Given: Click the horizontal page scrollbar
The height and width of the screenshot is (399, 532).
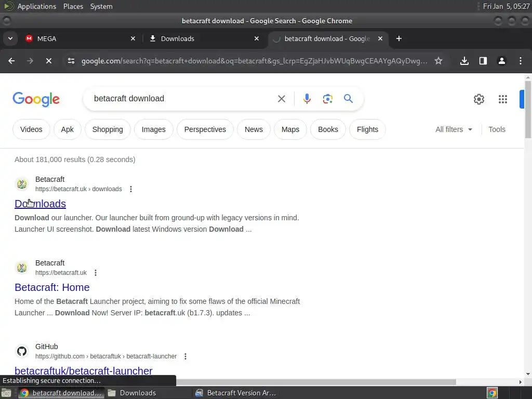Looking at the screenshot, I should point(316,382).
